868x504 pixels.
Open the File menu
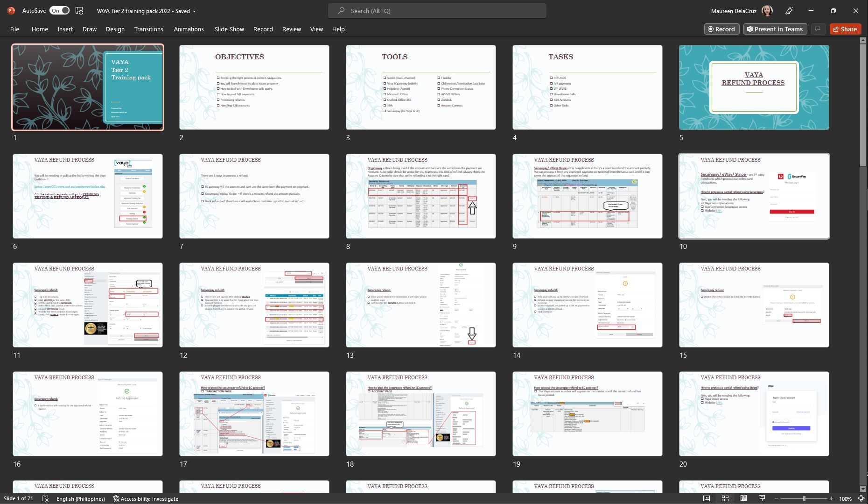(14, 29)
